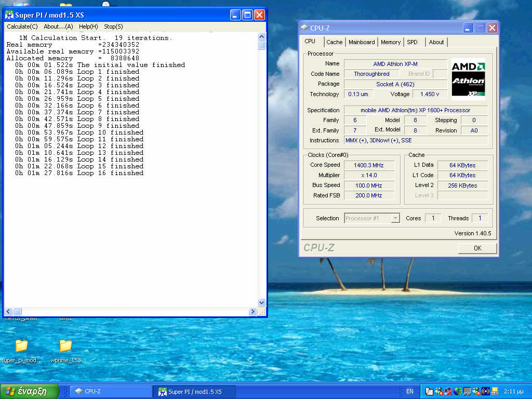Screen dimensions: 532x399
Task: Open the έναρξη Start menu
Action: coord(30,391)
